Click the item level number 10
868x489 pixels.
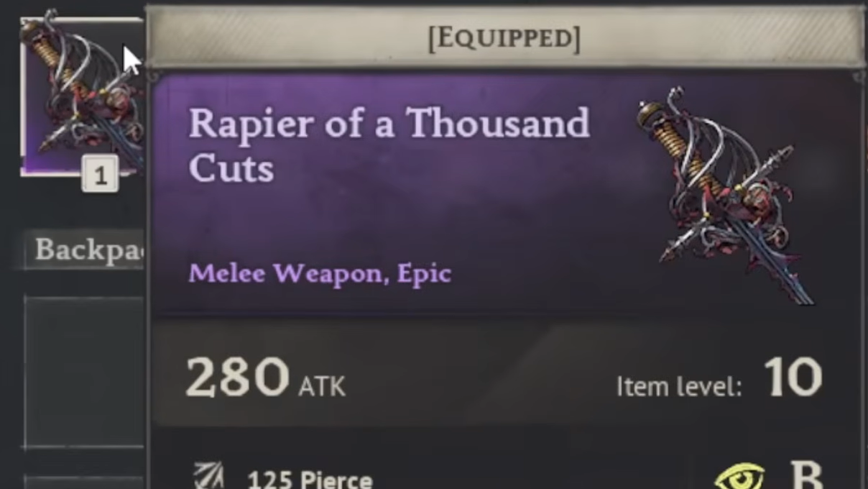(x=793, y=378)
